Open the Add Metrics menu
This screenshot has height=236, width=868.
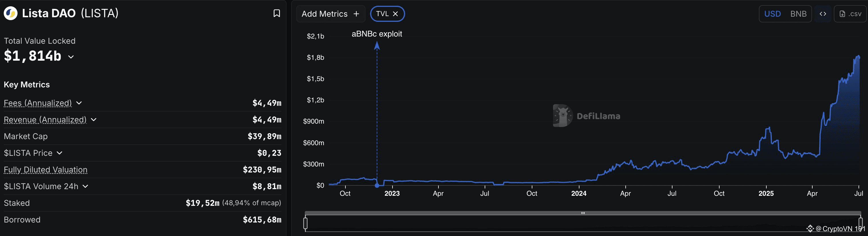click(330, 14)
